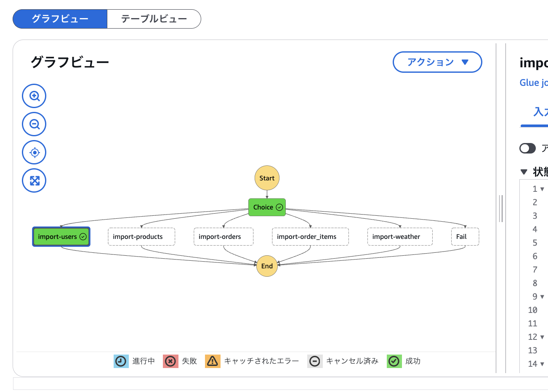
Task: Click the 成功 legend label
Action: (413, 361)
